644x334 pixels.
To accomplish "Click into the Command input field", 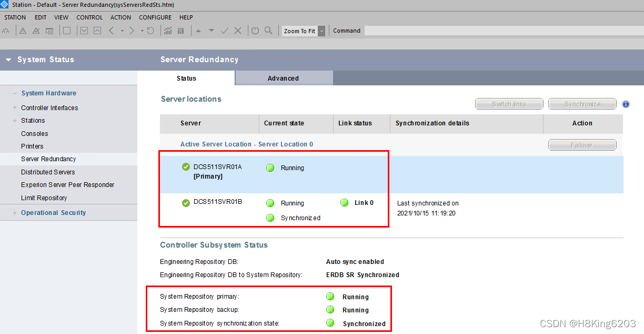I will coord(503,31).
